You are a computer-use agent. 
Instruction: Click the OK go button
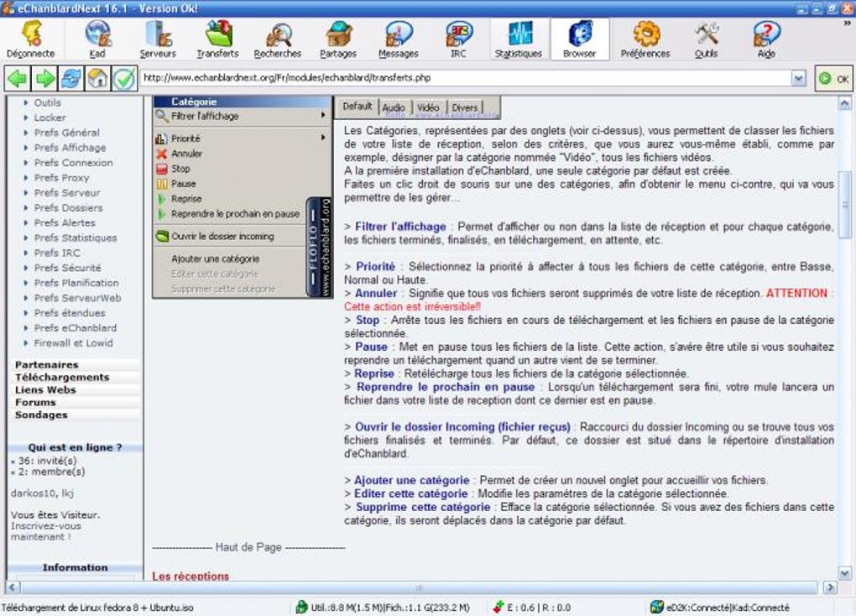click(833, 79)
